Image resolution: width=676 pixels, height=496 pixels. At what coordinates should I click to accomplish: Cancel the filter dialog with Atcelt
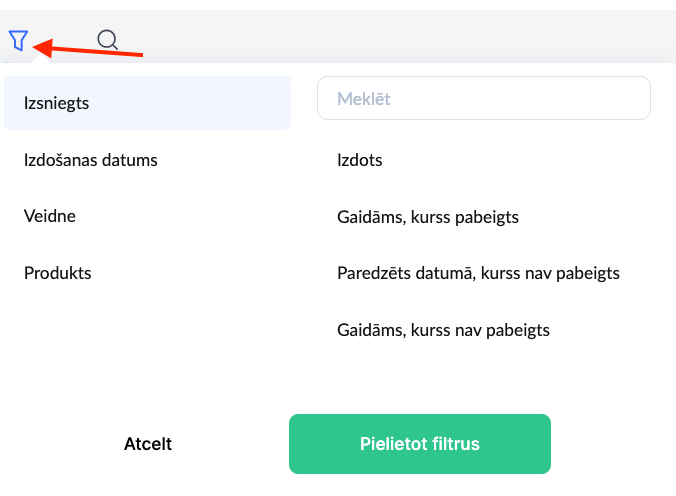[x=148, y=444]
